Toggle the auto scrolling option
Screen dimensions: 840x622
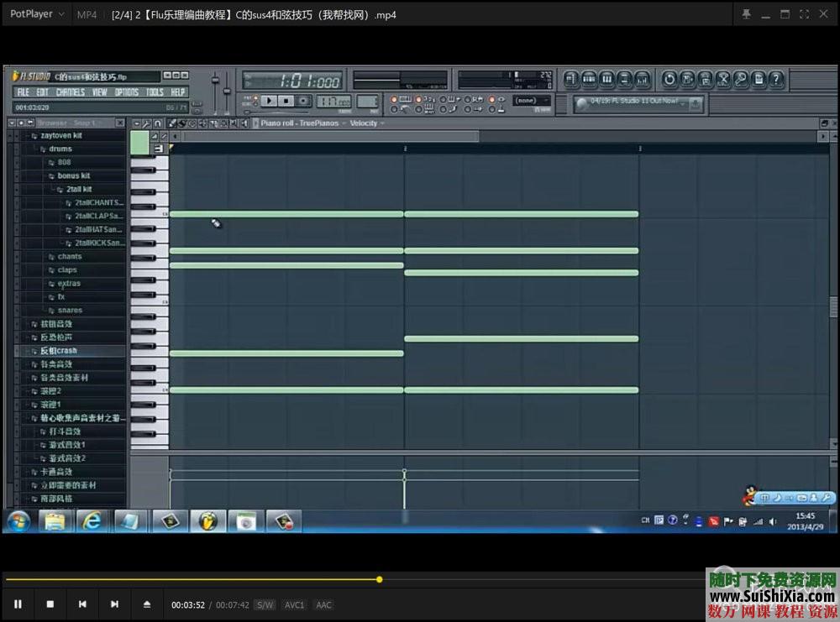click(x=498, y=100)
